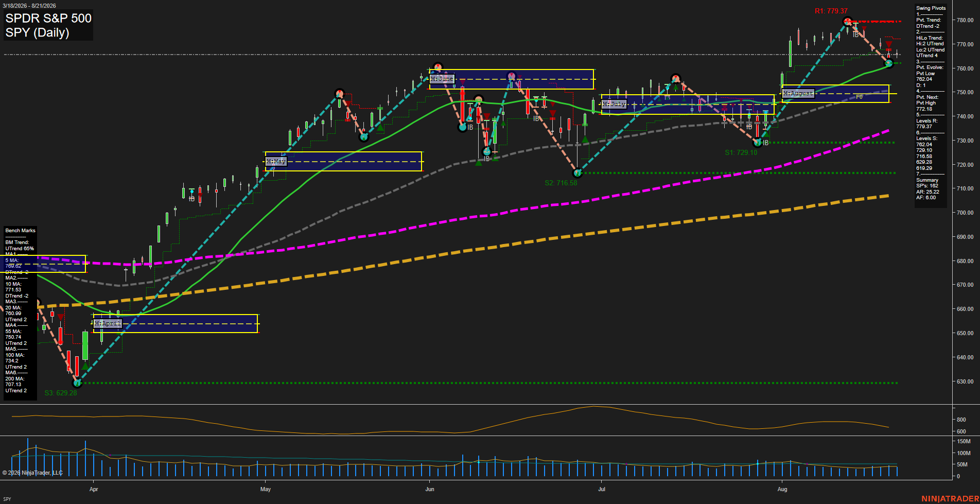The height and width of the screenshot is (504, 980).
Task: Click the Levels S: entry
Action: 926,138
